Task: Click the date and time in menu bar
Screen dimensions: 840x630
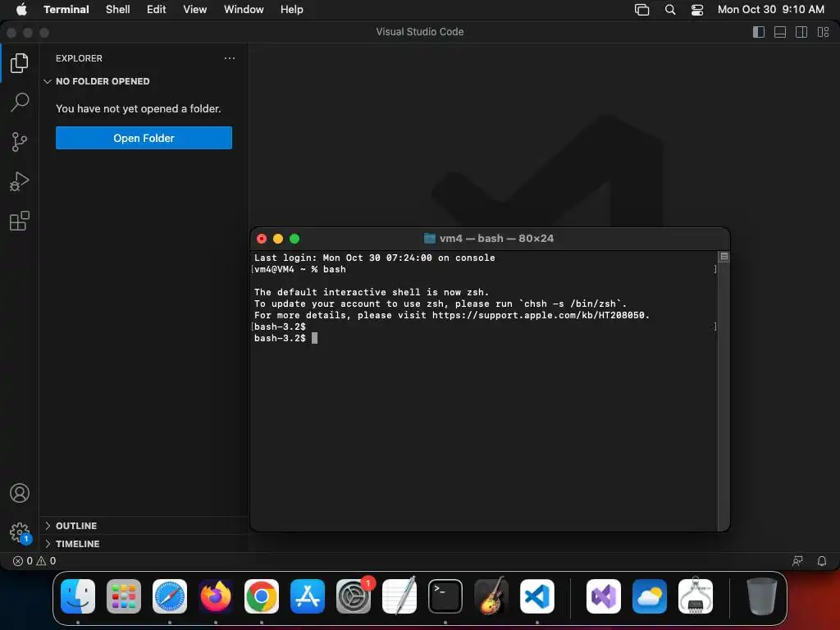Action: (x=771, y=9)
